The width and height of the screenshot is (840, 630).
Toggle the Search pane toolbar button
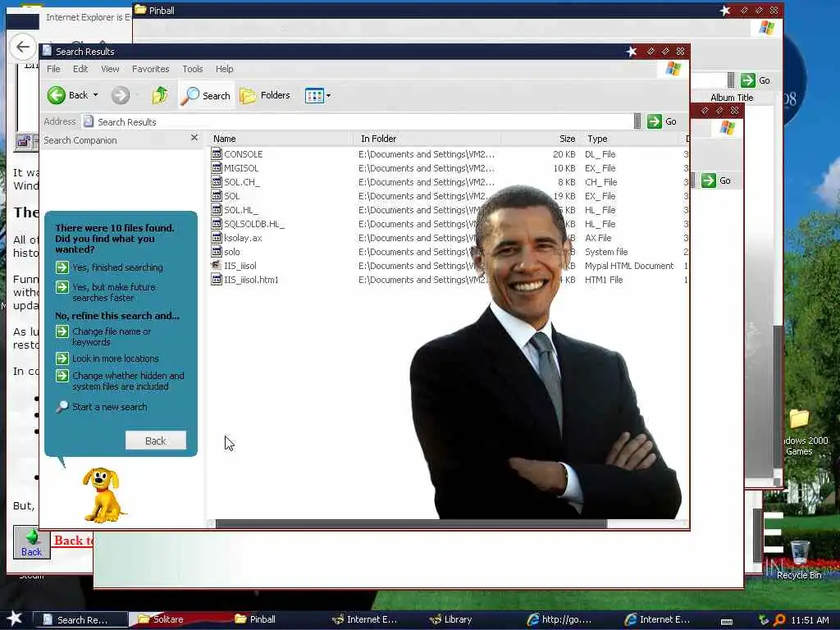tap(206, 95)
